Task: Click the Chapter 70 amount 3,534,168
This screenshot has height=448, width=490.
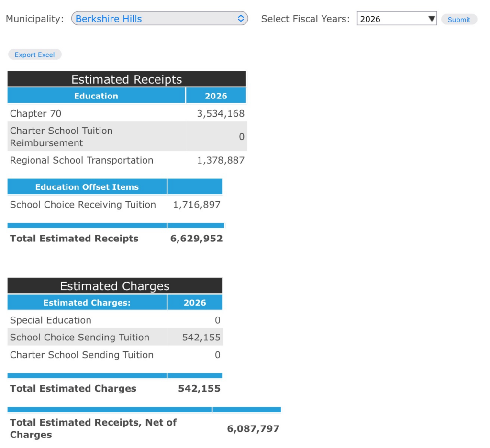Action: click(221, 114)
